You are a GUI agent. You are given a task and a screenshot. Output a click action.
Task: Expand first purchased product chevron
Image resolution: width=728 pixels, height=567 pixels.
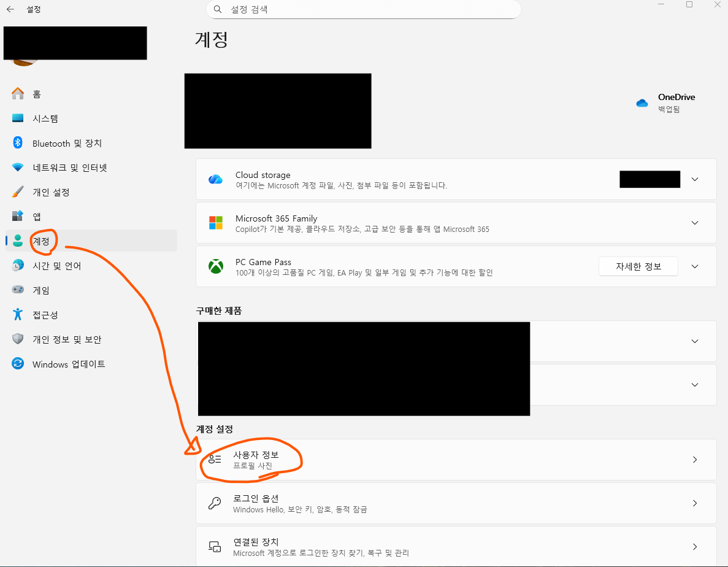click(x=694, y=341)
